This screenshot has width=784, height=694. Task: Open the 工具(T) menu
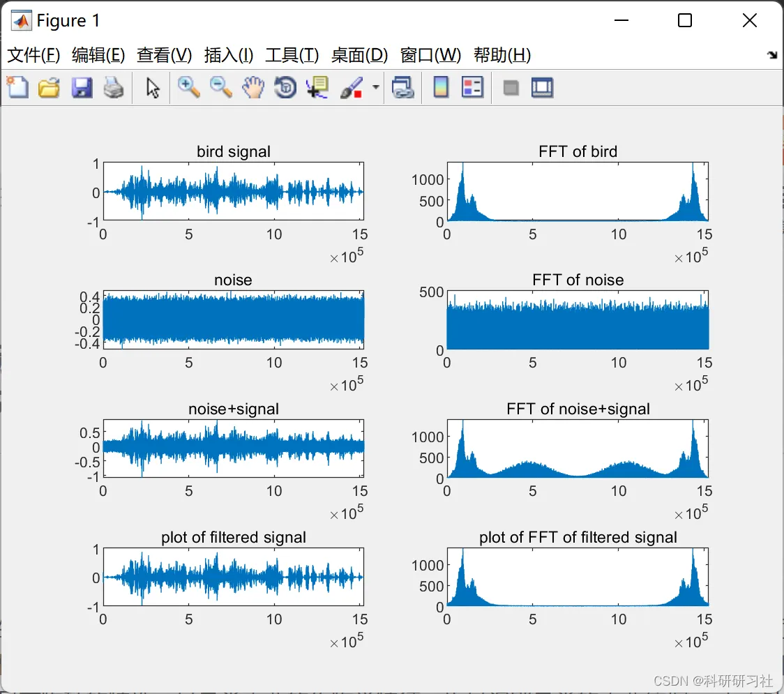tap(292, 55)
